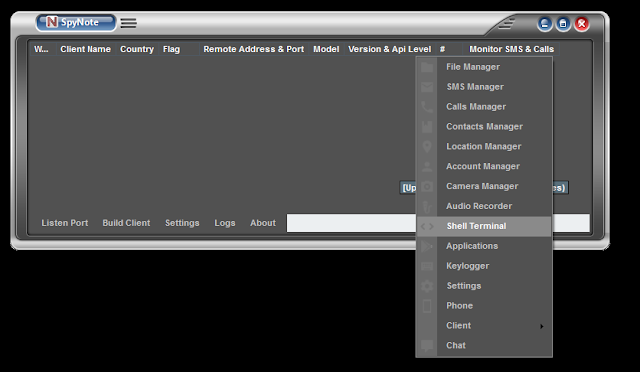
Task: Click the folder icon for File Manager
Action: 427,67
